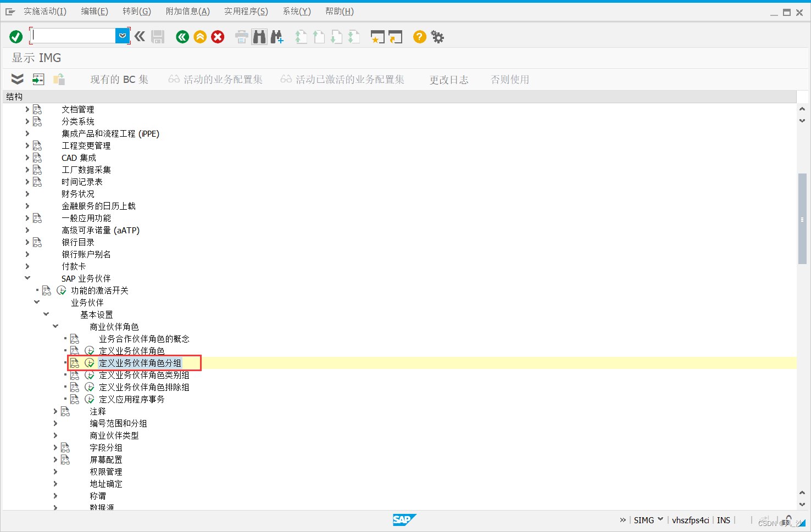Image resolution: width=811 pixels, height=532 pixels.
Task: Click the vertical scrollbar thumb
Action: click(802, 219)
